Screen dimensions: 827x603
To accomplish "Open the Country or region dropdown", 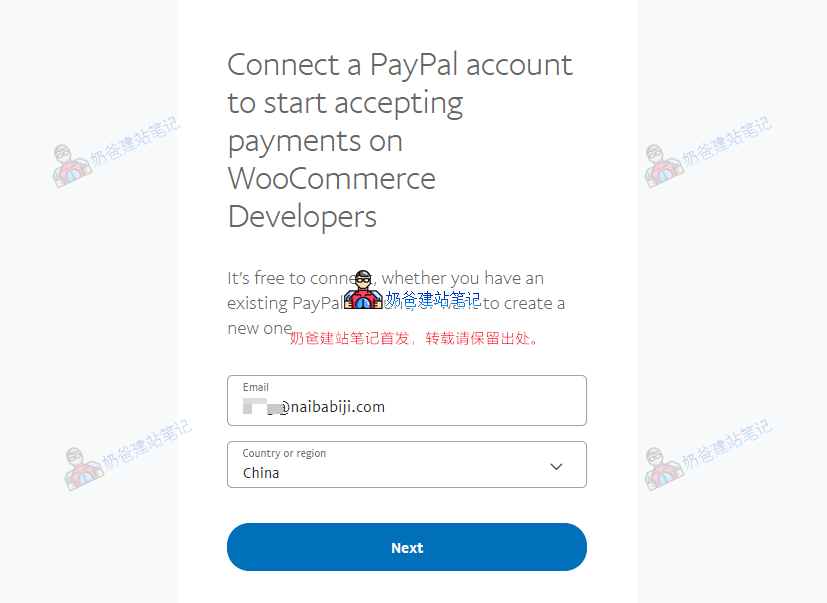I will click(407, 465).
